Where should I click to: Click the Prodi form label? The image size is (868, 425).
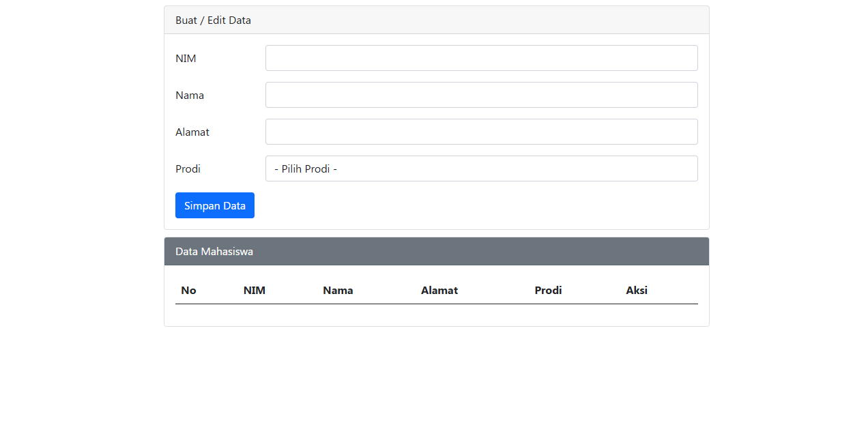point(188,169)
